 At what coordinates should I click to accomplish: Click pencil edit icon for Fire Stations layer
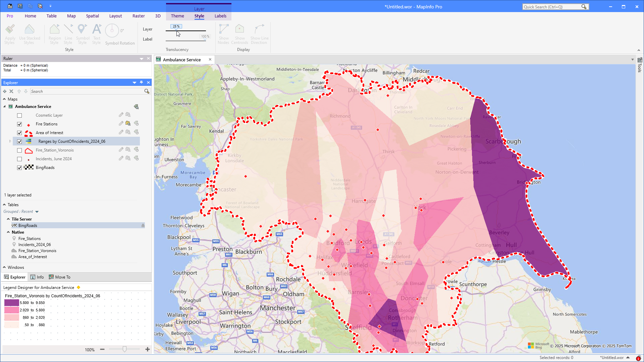click(x=121, y=124)
